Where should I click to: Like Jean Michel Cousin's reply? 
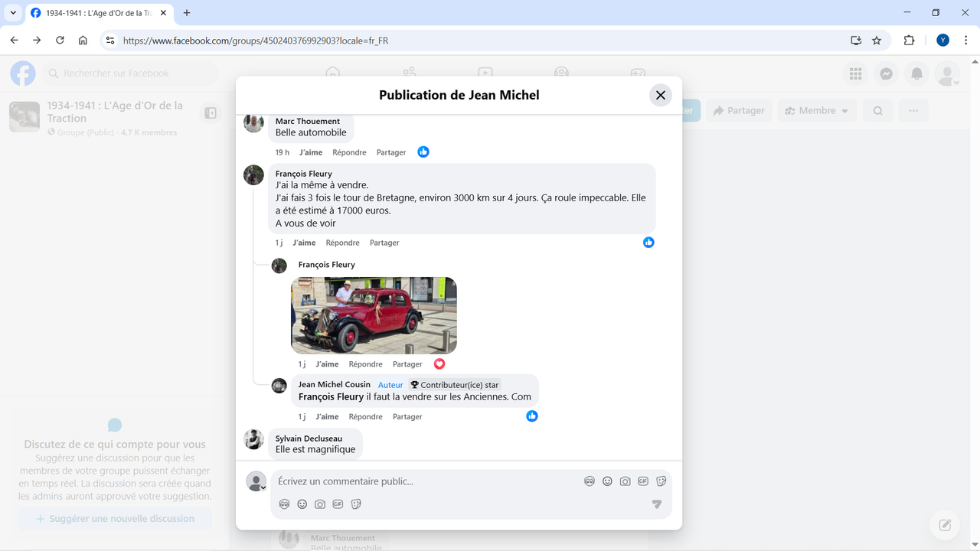coord(327,417)
